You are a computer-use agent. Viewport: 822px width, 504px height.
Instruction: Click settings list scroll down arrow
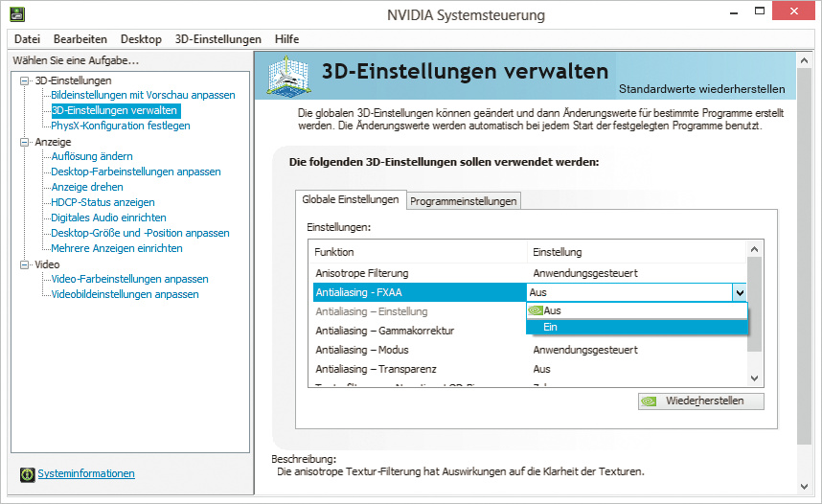tap(754, 378)
